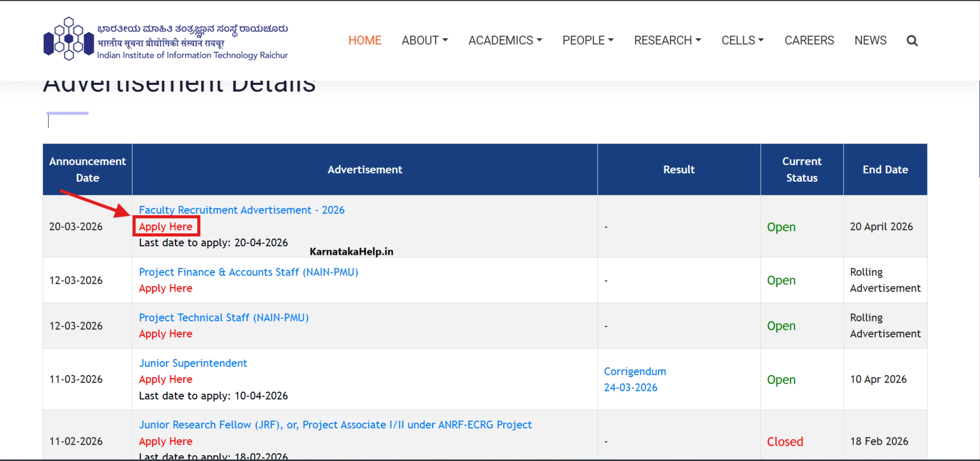Go to the CAREERS page
Viewport: 980px width, 461px height.
pos(809,40)
